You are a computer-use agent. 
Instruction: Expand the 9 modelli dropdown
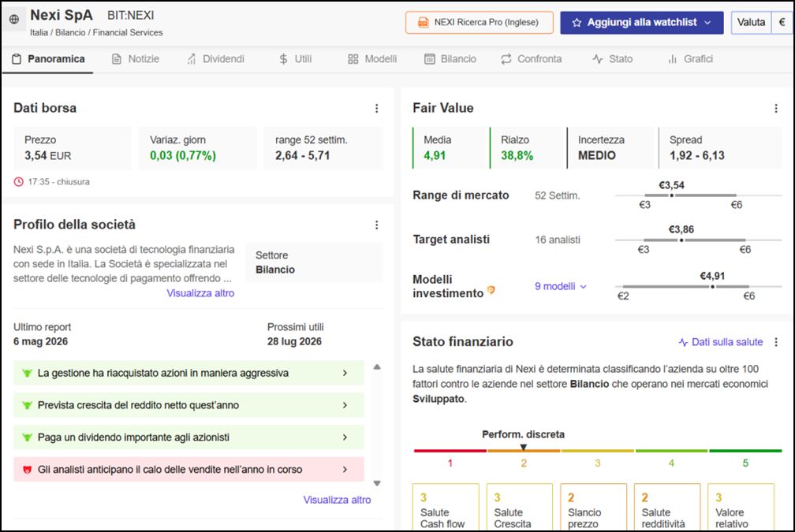[x=560, y=286]
